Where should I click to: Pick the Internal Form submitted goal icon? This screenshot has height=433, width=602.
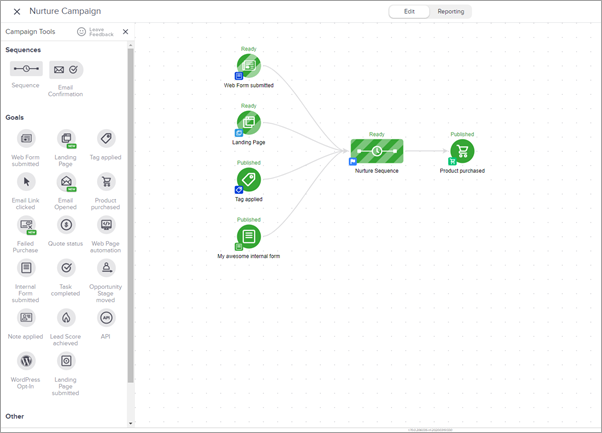pos(26,268)
